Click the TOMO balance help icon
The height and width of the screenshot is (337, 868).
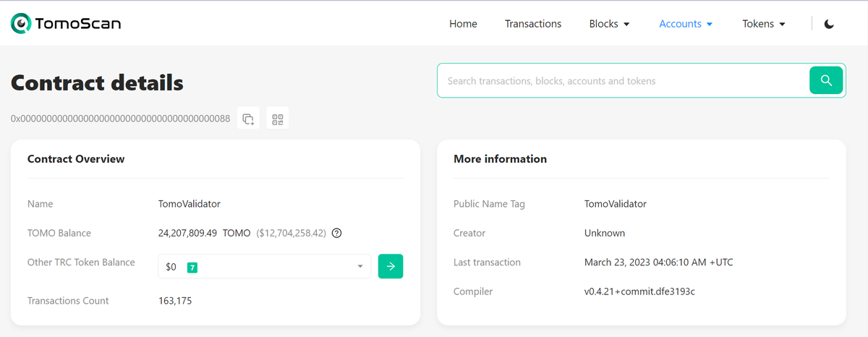(336, 233)
